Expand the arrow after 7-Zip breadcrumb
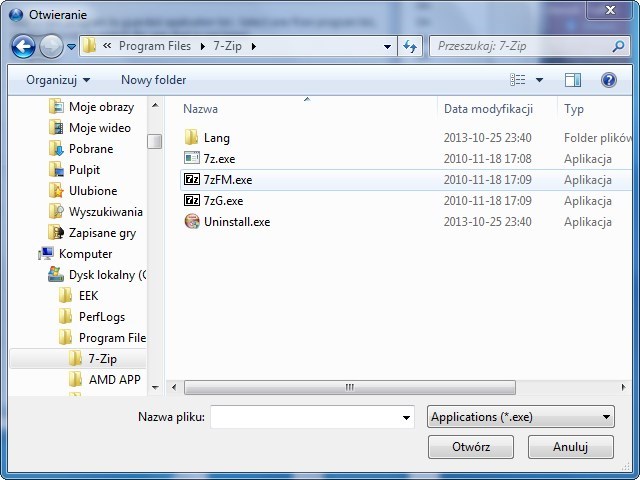Viewport: 640px width, 480px height. (253, 47)
